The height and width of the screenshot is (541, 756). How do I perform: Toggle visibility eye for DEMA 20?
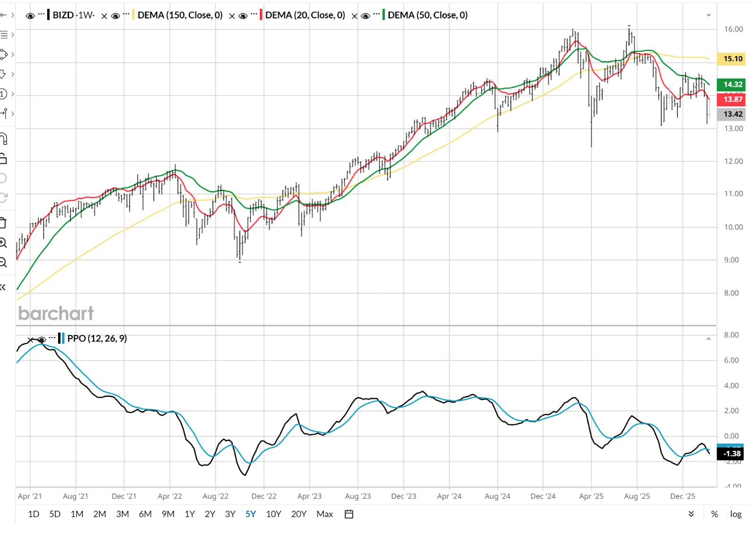(x=243, y=16)
